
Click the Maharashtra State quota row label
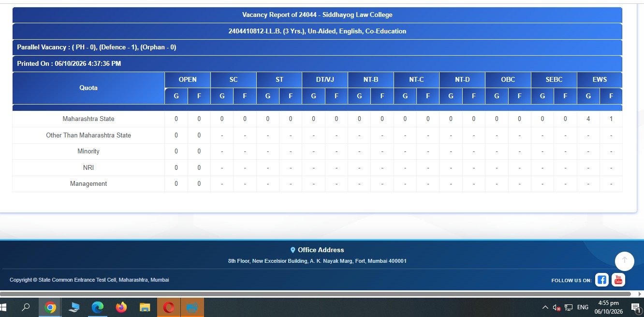coord(88,119)
